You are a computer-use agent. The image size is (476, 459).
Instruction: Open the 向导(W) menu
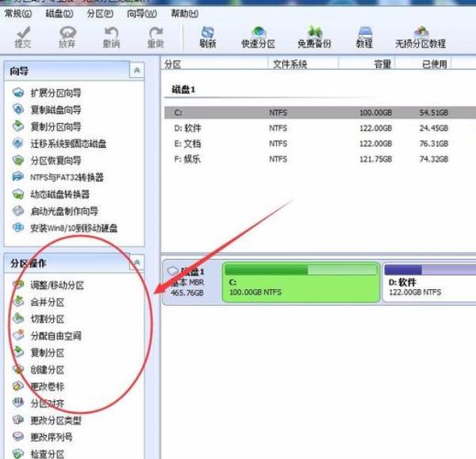pyautogui.click(x=142, y=13)
